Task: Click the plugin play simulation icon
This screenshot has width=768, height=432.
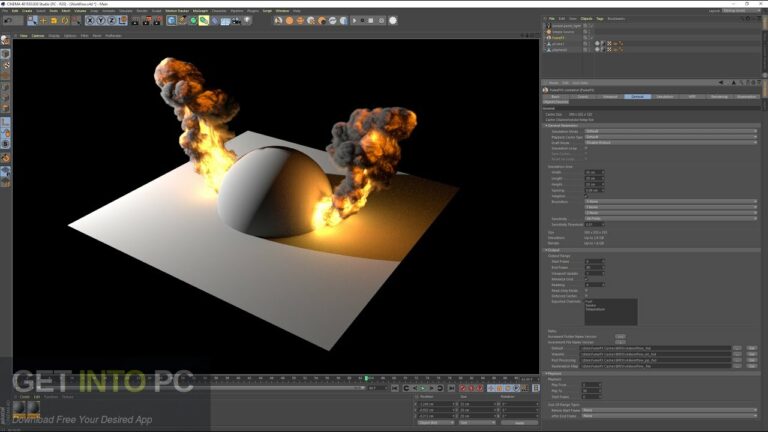Action: coord(354,21)
